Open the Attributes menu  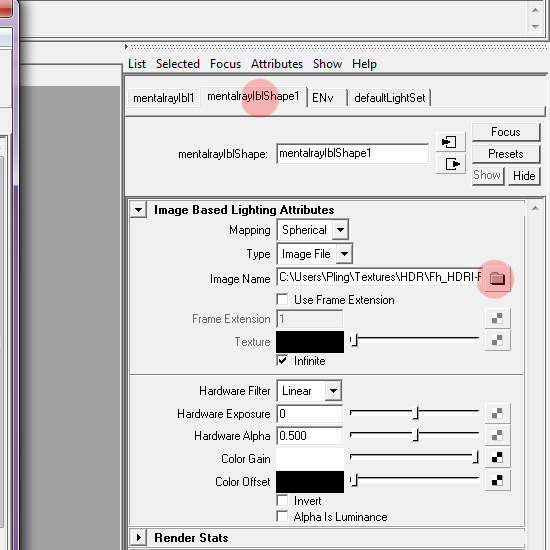pyautogui.click(x=277, y=64)
